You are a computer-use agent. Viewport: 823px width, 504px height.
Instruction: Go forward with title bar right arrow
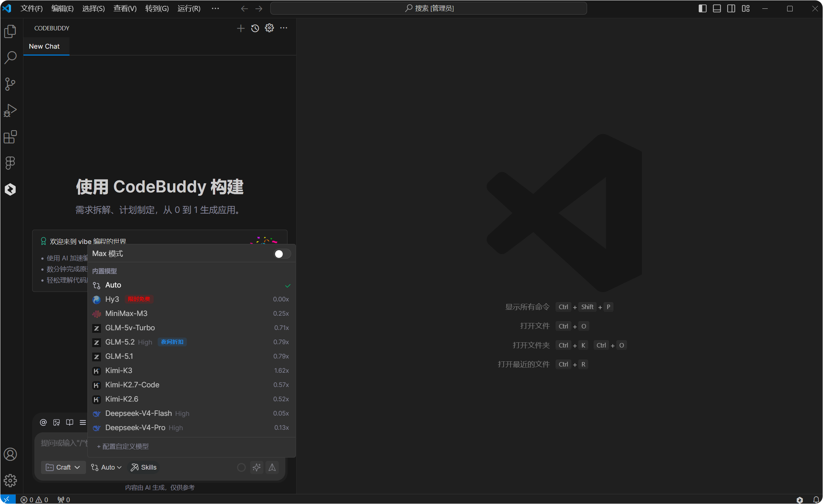tap(259, 8)
